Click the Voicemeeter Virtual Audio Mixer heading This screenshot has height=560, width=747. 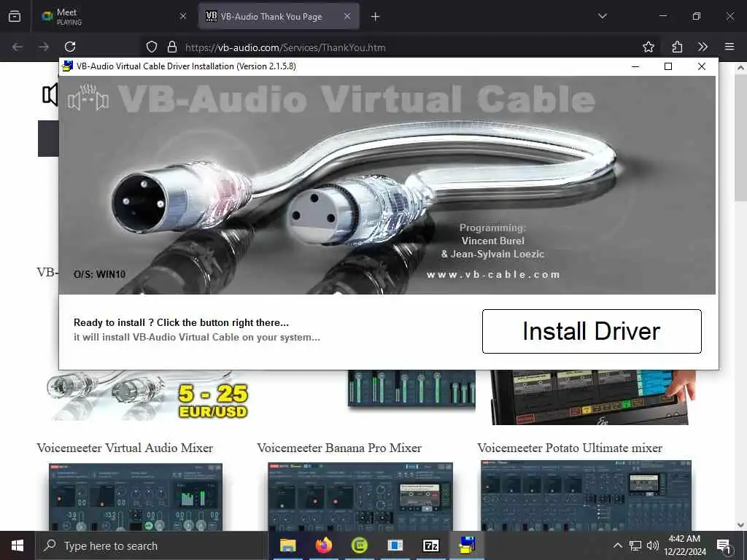click(x=125, y=448)
